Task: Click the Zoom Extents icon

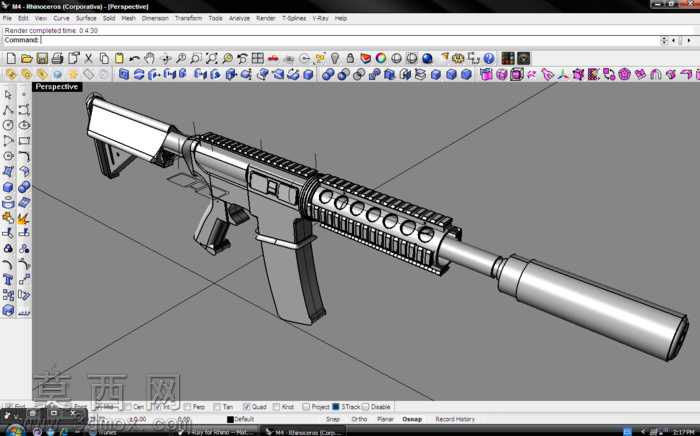Action: click(211, 58)
